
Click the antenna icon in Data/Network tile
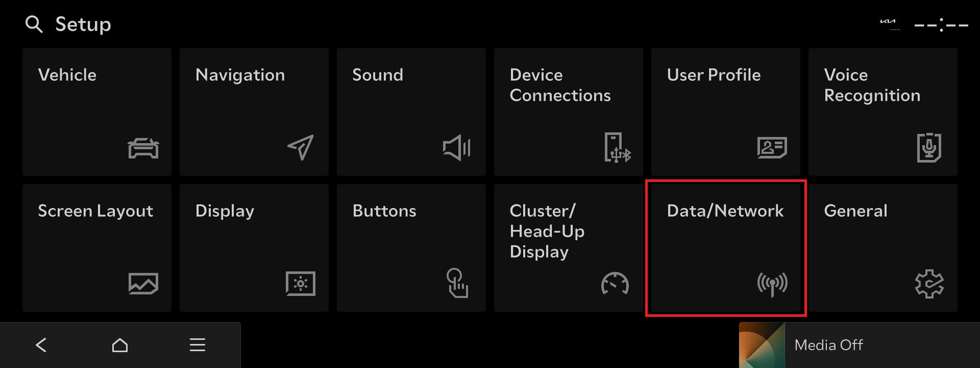point(772,284)
